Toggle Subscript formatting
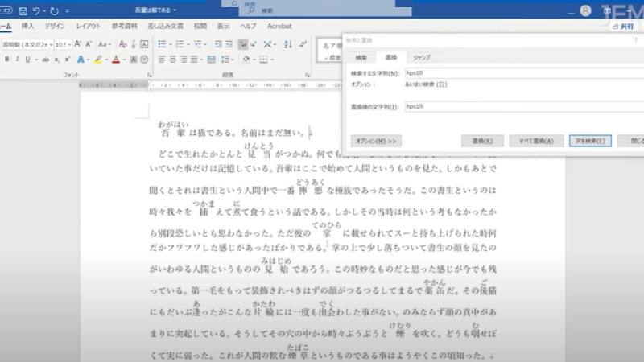 click(56, 60)
